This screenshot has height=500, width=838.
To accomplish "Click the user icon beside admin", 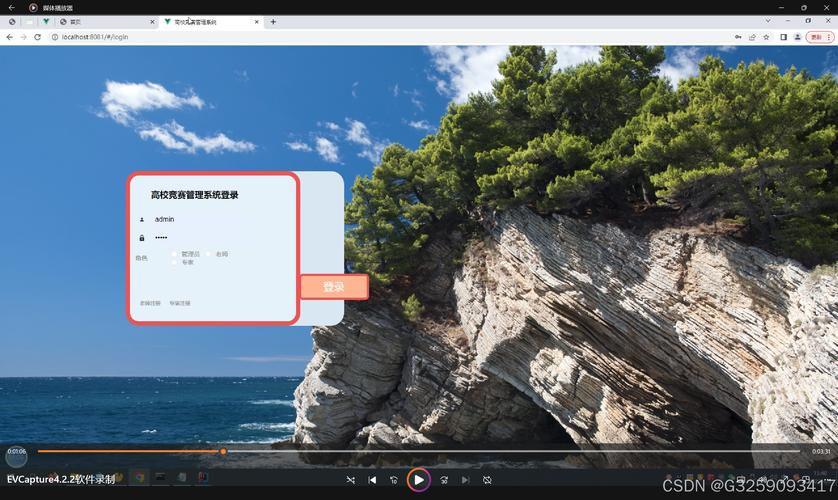I will [x=142, y=220].
